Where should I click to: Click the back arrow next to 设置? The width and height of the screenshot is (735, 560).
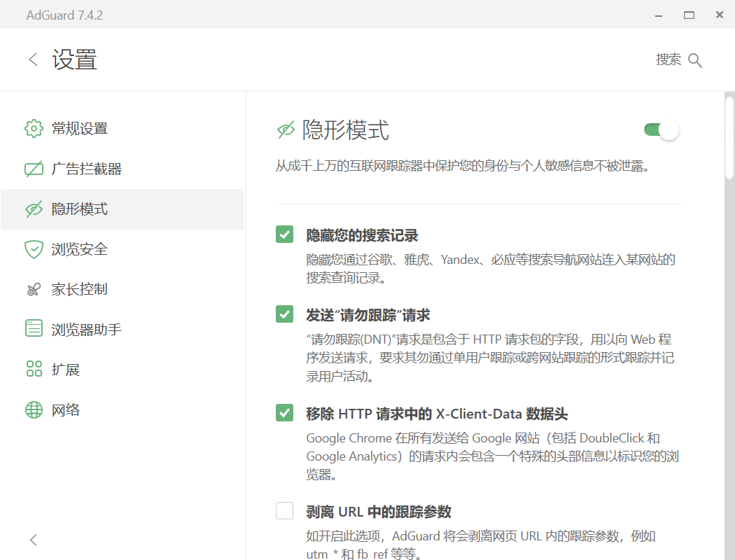tap(33, 59)
